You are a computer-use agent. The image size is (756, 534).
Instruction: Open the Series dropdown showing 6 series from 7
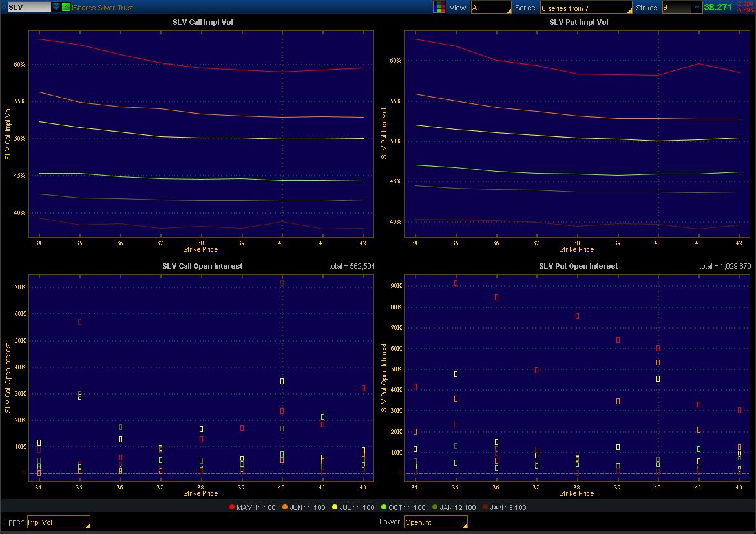click(x=586, y=8)
